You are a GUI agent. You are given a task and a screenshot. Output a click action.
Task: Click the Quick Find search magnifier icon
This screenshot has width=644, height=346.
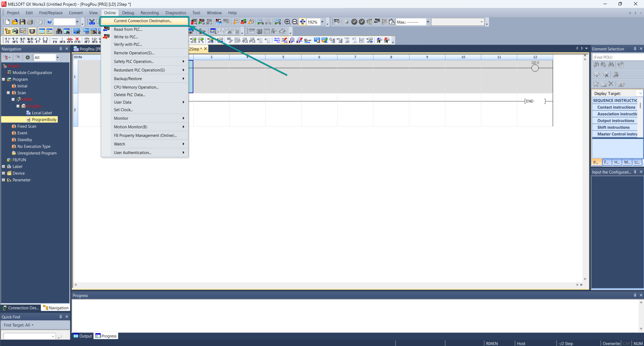(x=60, y=336)
